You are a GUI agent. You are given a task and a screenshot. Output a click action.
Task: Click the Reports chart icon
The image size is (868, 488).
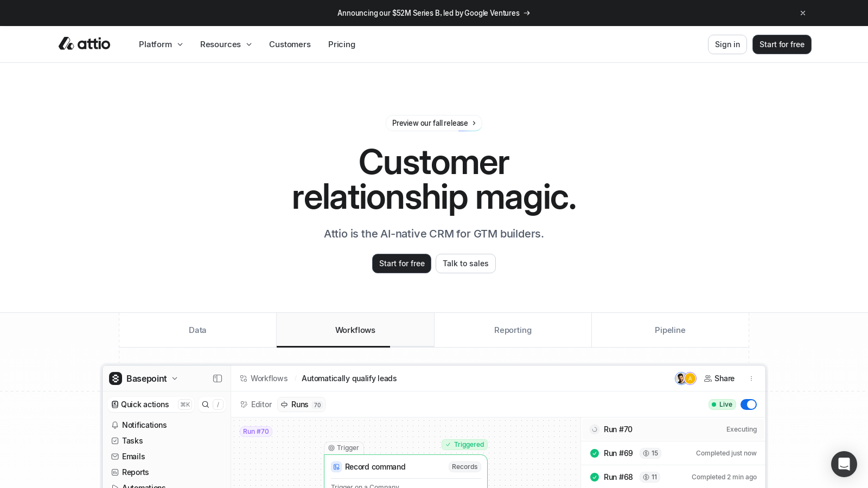click(x=115, y=472)
